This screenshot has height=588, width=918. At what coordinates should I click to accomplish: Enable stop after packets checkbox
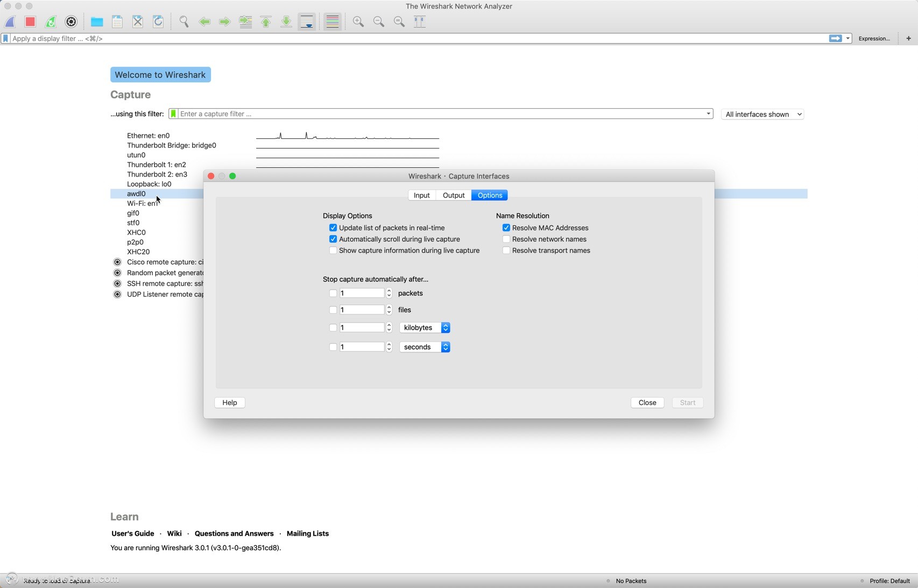(x=333, y=293)
